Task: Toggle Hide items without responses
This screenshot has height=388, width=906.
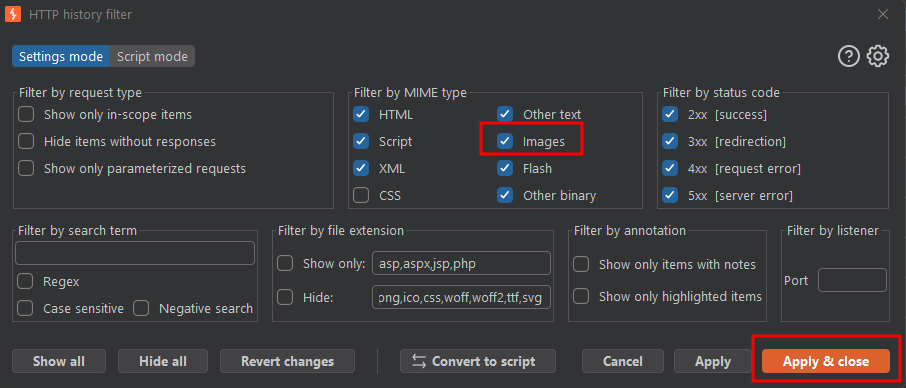Action: 26,141
